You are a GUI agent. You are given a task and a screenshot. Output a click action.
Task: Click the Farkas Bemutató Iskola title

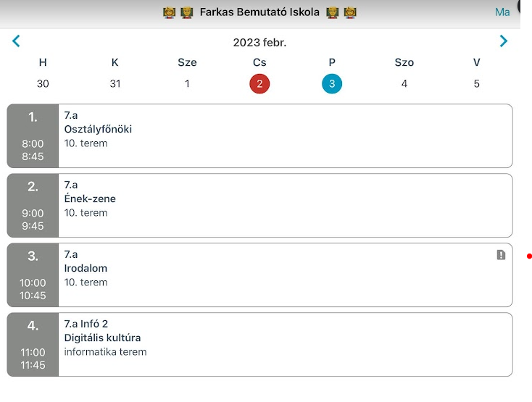[x=259, y=12]
